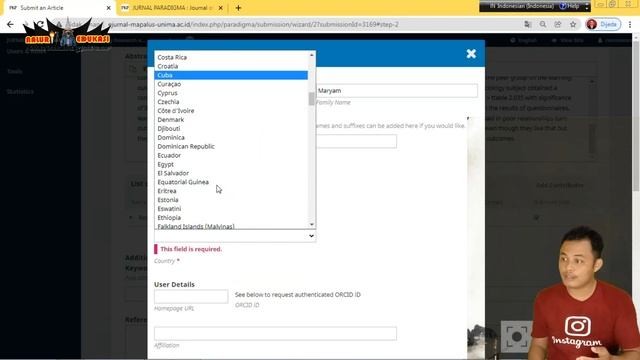Open Indonesian language selector in top bar
640x360 pixels.
click(x=522, y=6)
